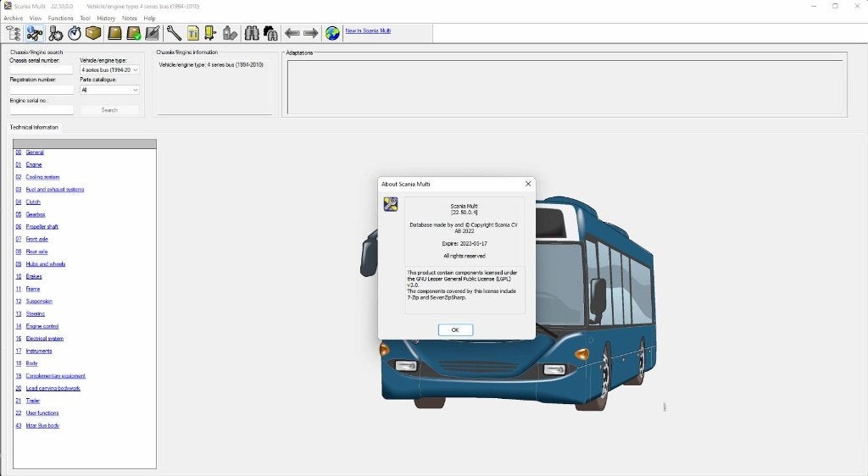The image size is (868, 476).
Task: Focus the Registration number field
Action: (42, 90)
